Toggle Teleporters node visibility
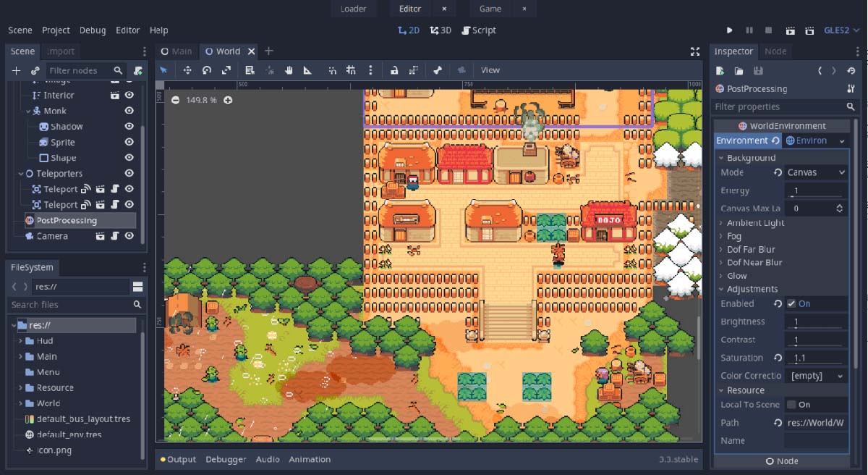 pyautogui.click(x=129, y=173)
